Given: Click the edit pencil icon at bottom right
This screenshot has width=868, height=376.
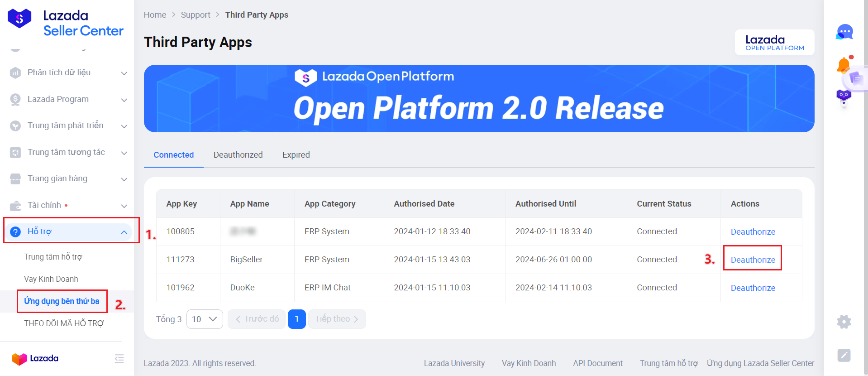Looking at the screenshot, I should (844, 355).
